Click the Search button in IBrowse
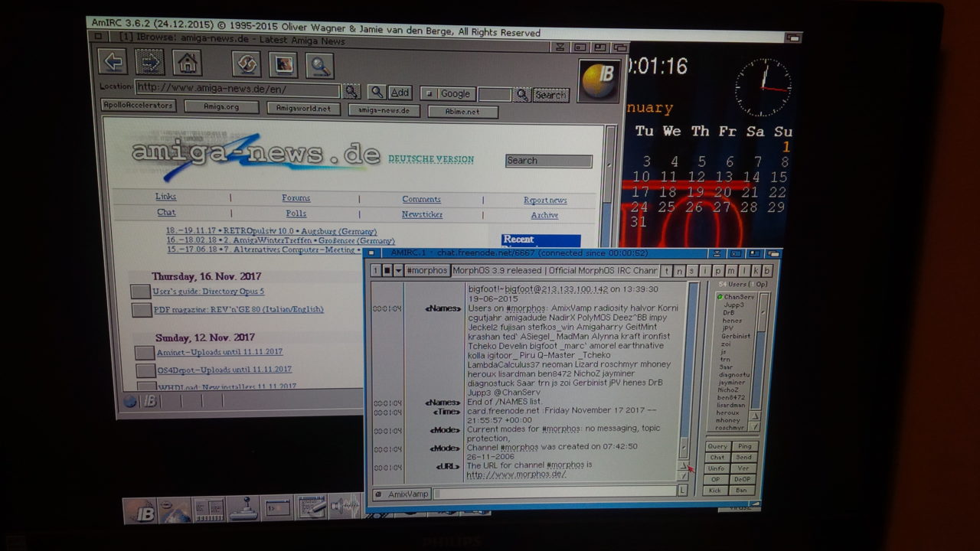 click(550, 96)
